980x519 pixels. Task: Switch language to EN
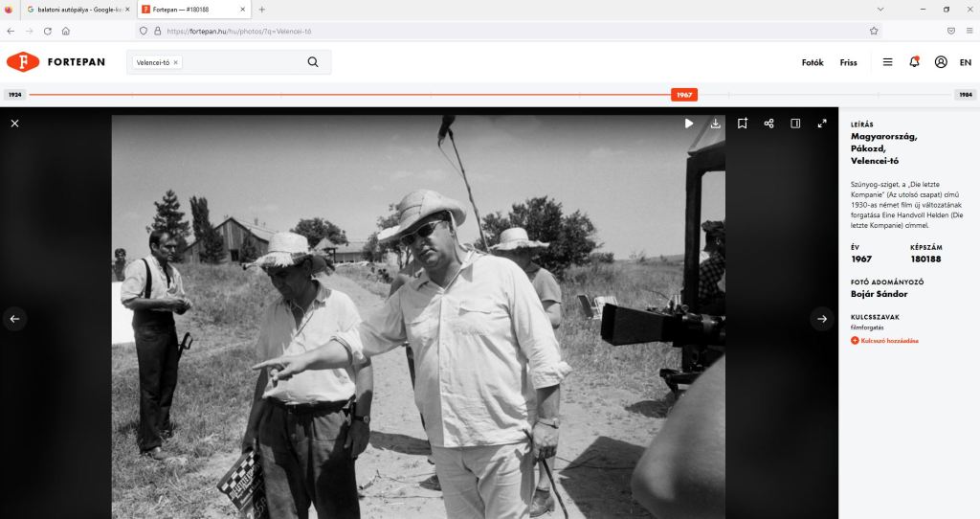coord(966,62)
